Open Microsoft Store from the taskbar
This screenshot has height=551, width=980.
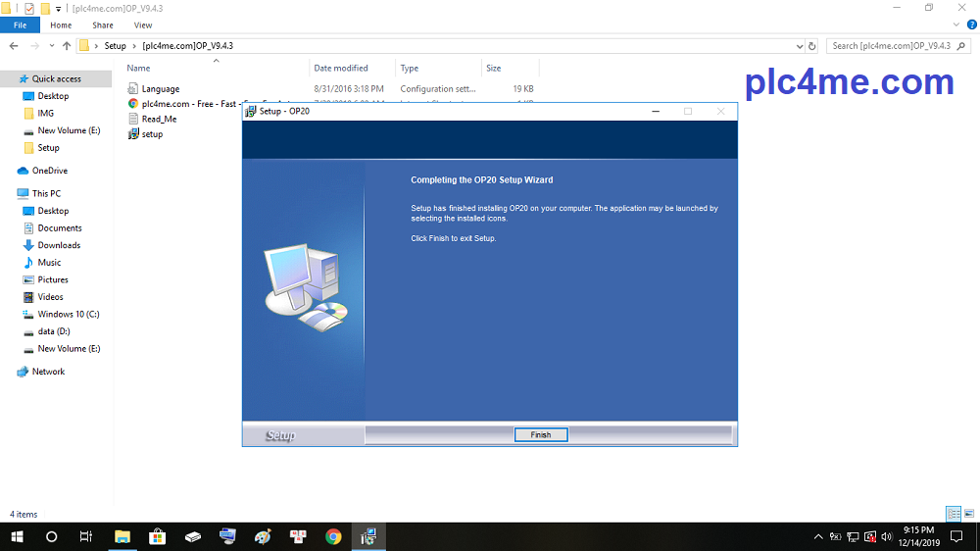157,536
